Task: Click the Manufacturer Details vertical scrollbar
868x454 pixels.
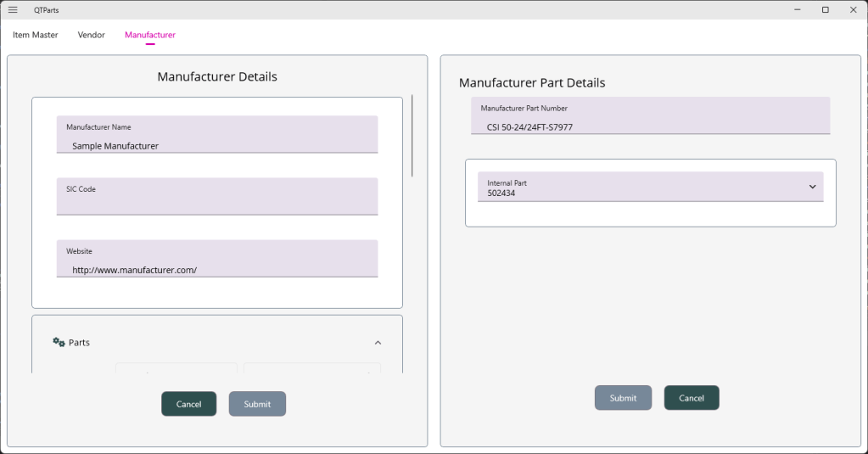Action: click(412, 136)
